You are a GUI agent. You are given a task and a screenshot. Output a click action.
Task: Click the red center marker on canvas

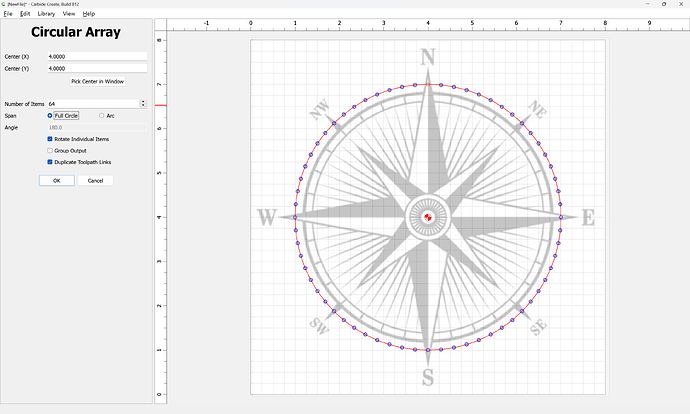coord(428,217)
